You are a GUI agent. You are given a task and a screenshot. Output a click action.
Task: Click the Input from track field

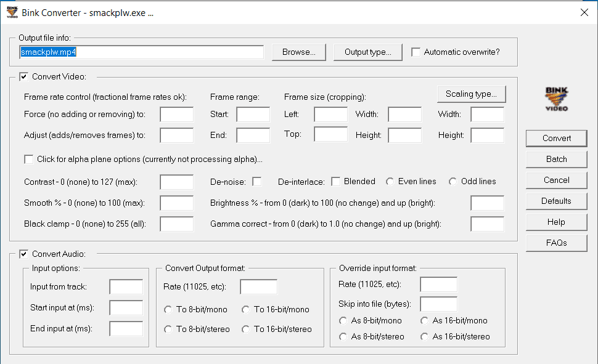(x=126, y=287)
